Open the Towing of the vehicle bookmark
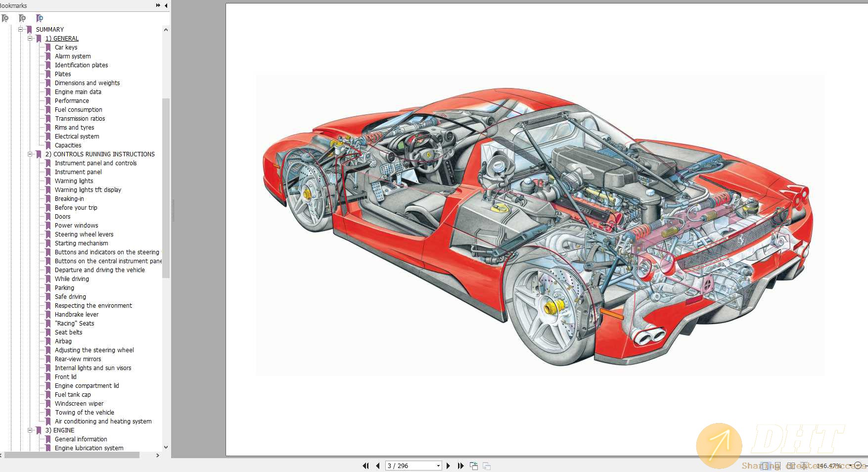Image resolution: width=868 pixels, height=472 pixels. coord(84,412)
